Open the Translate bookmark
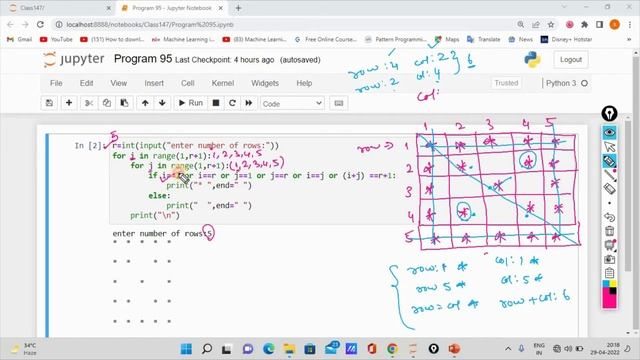The width and height of the screenshot is (640, 360). tap(484, 39)
